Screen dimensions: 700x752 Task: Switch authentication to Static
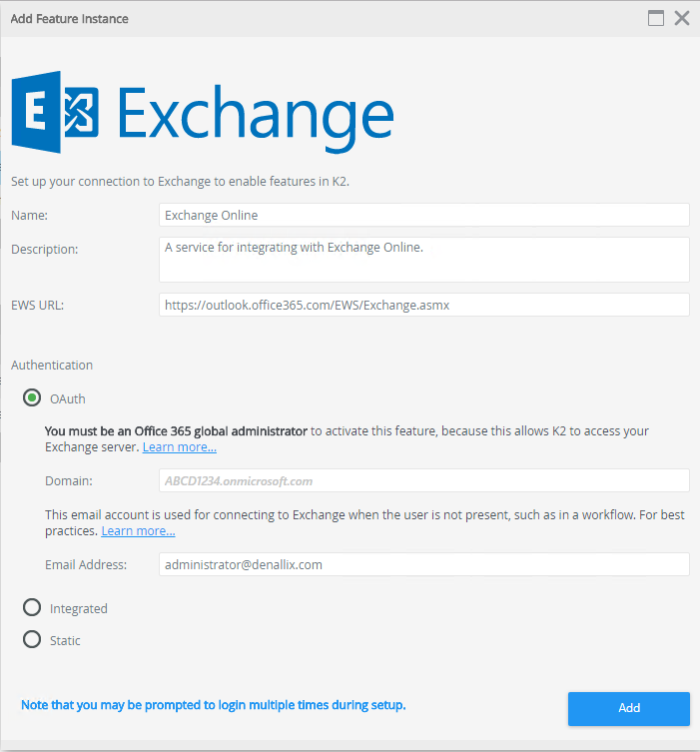pos(32,640)
